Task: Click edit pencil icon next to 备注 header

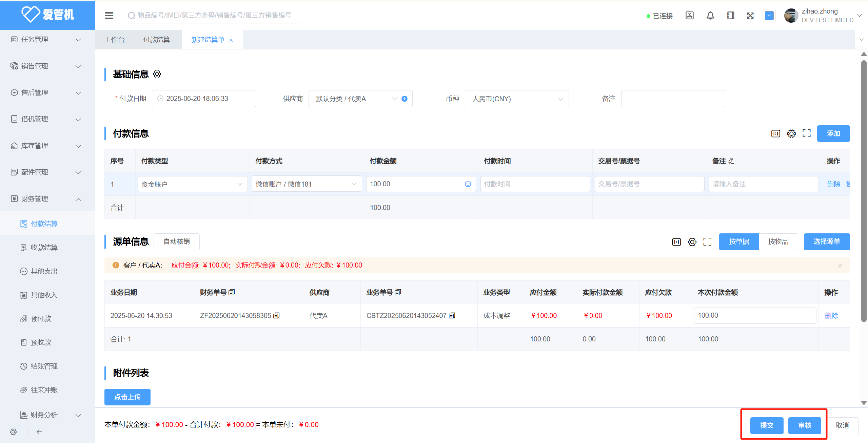Action: [731, 161]
